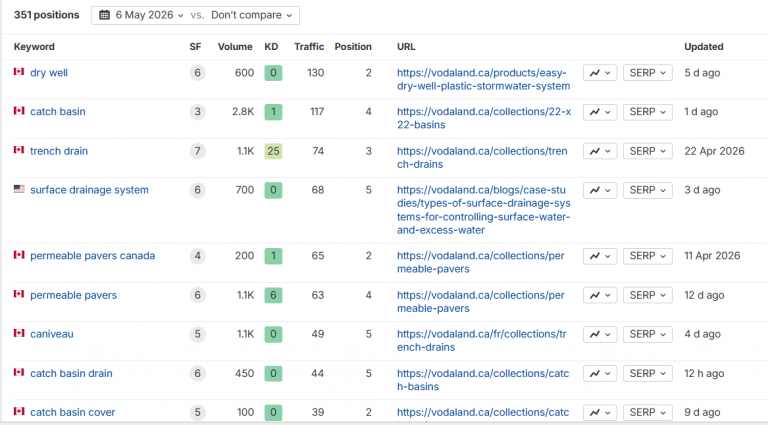Expand the SERP dropdown for catch basin

[x=648, y=112]
